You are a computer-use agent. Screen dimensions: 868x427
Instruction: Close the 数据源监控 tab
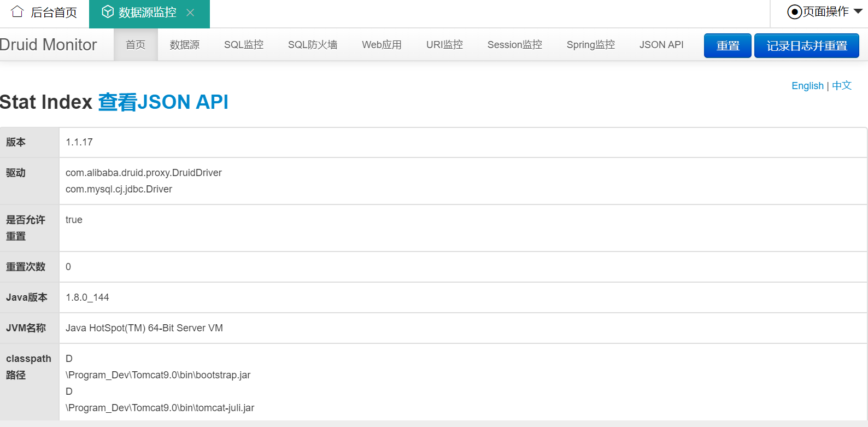(190, 13)
